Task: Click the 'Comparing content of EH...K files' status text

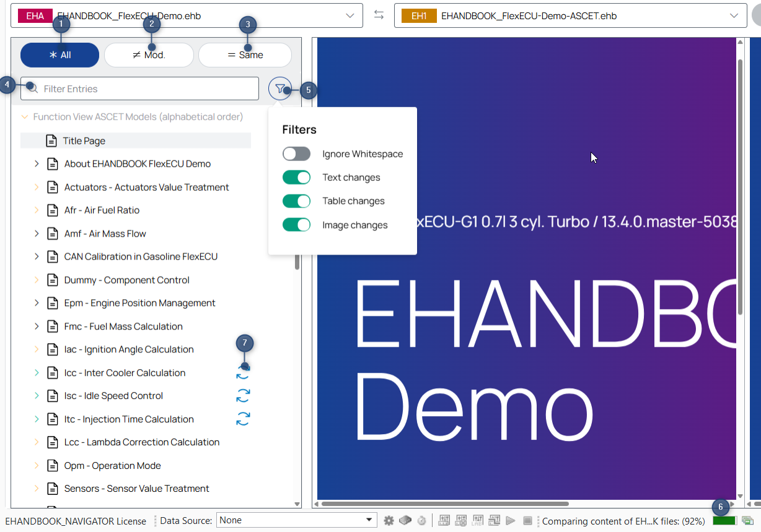Action: click(x=623, y=521)
